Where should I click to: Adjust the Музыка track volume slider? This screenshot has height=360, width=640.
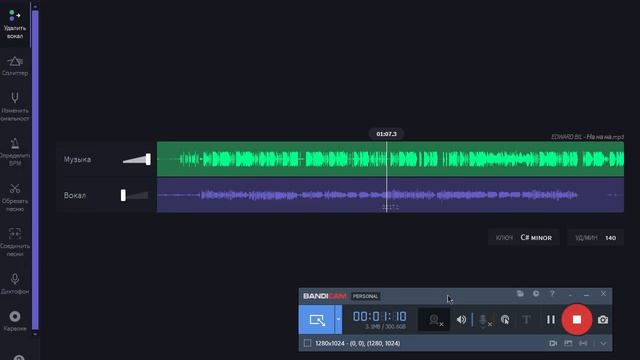tap(137, 160)
